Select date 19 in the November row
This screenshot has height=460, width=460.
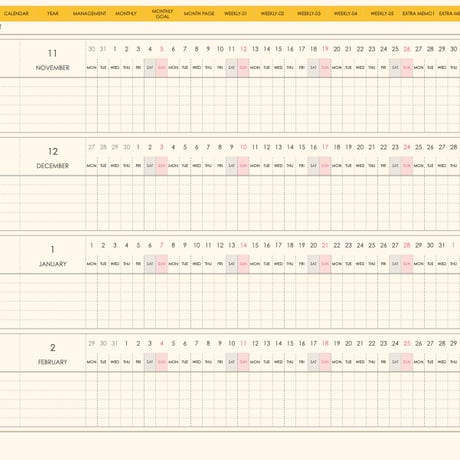(x=325, y=49)
